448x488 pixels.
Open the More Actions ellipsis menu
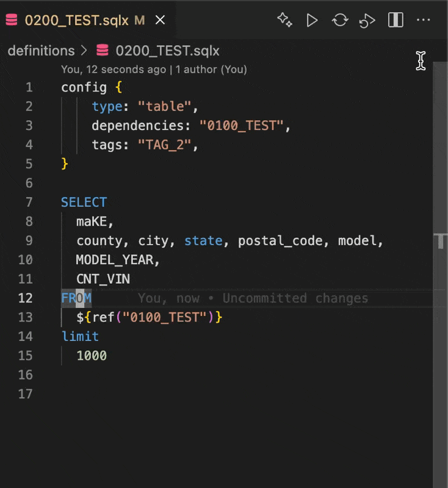tap(423, 20)
